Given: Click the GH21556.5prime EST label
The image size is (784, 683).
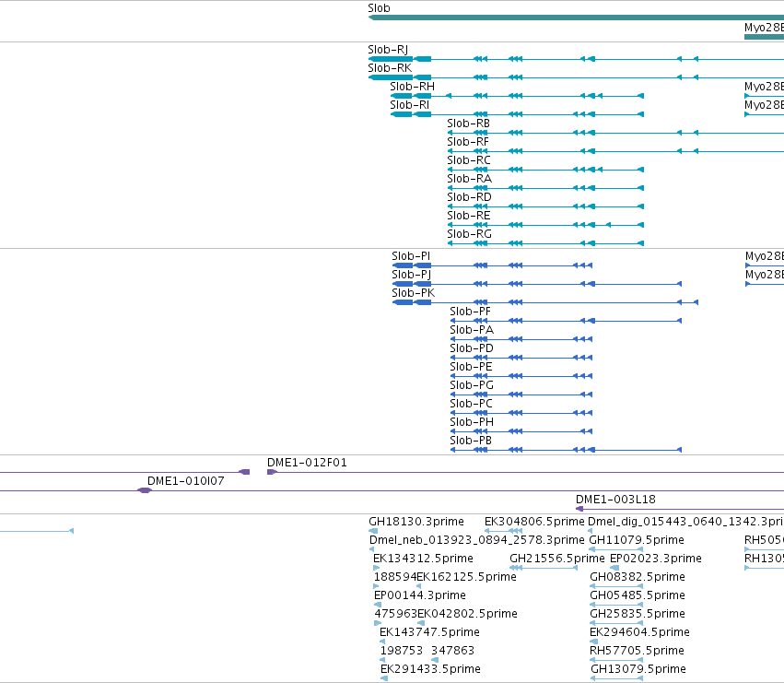Looking at the screenshot, I should pyautogui.click(x=557, y=559).
